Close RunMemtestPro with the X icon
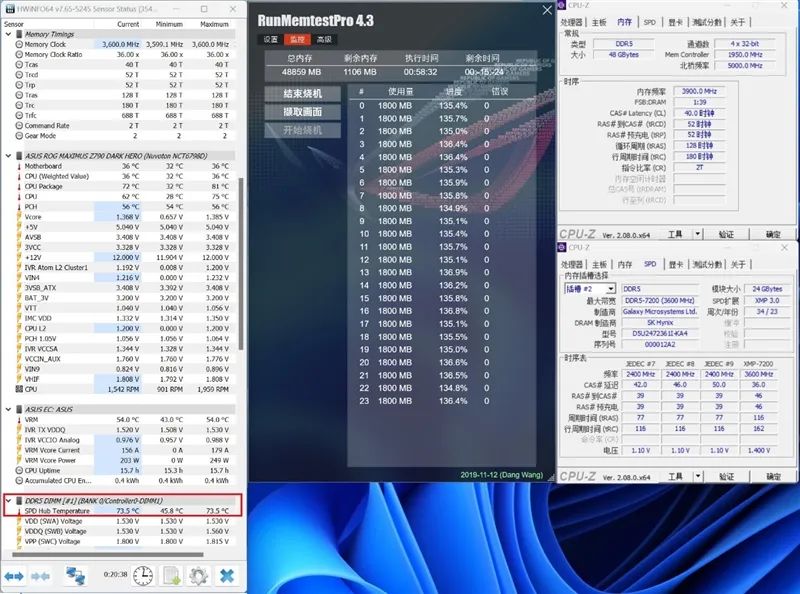The height and width of the screenshot is (594, 800). pos(547,10)
